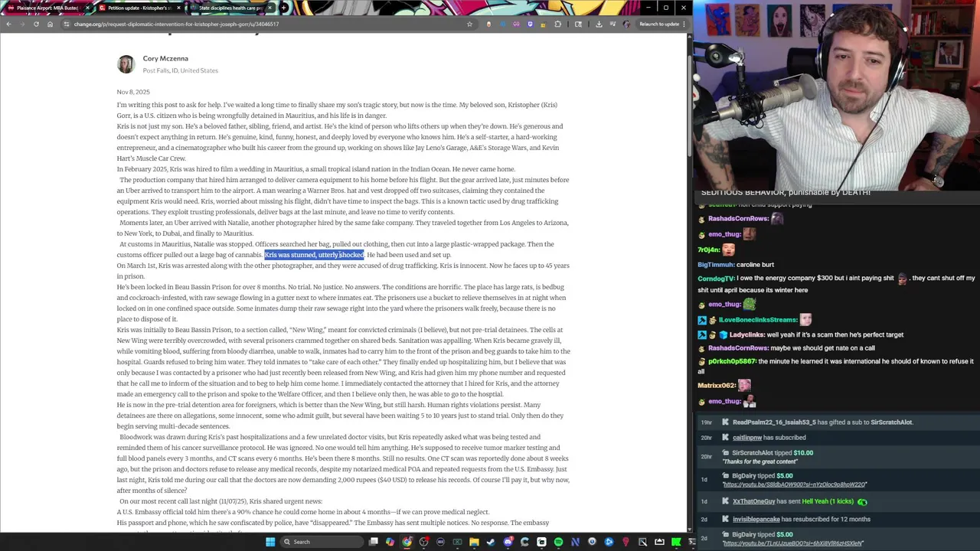Click the highlighted text 'Kris was stunned, utterly shocked'
The width and height of the screenshot is (980, 551).
314,255
